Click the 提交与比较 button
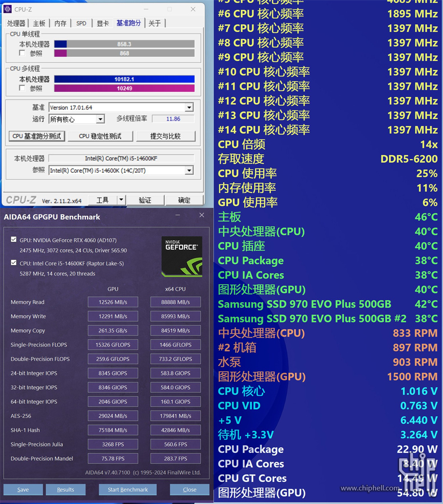 pyautogui.click(x=165, y=136)
